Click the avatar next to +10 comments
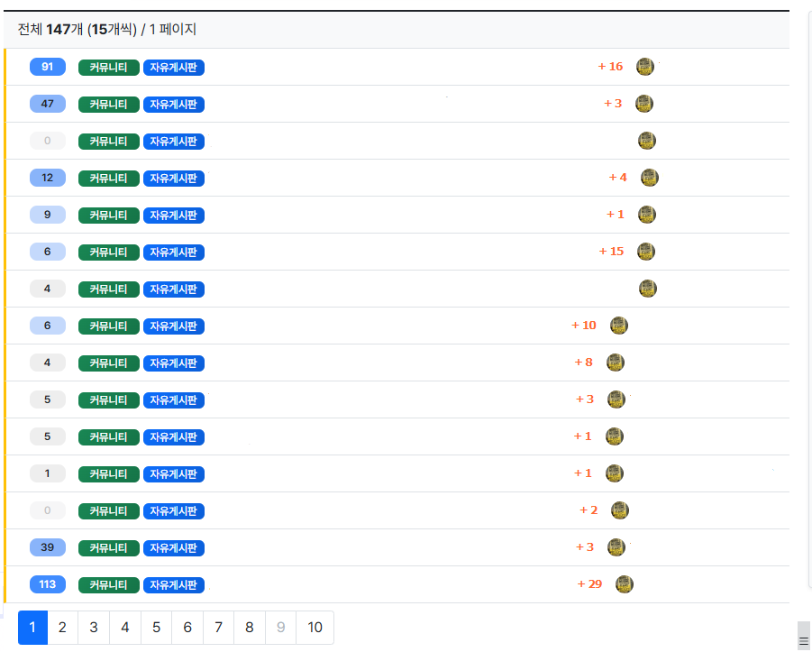Viewport: 812px width, 652px height. [618, 326]
